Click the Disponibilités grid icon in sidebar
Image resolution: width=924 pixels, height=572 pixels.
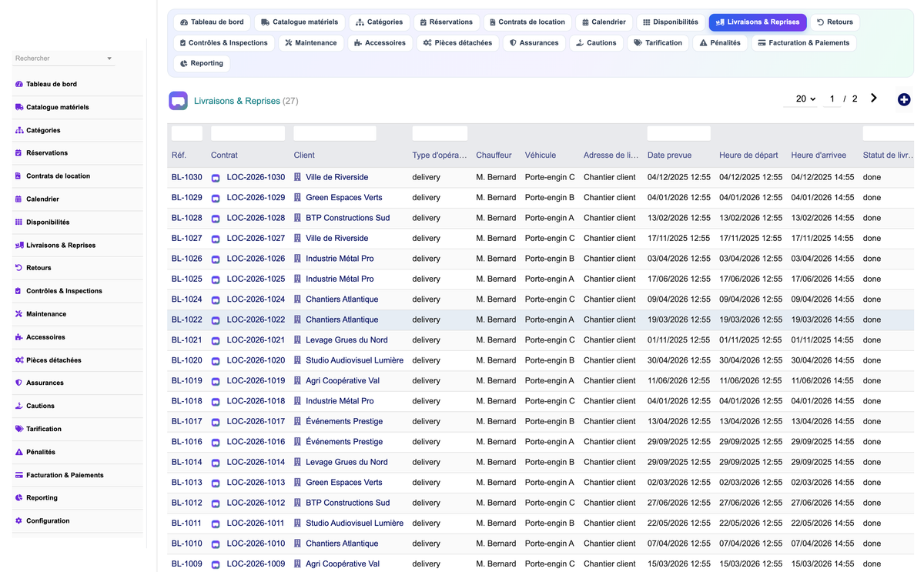tap(19, 222)
